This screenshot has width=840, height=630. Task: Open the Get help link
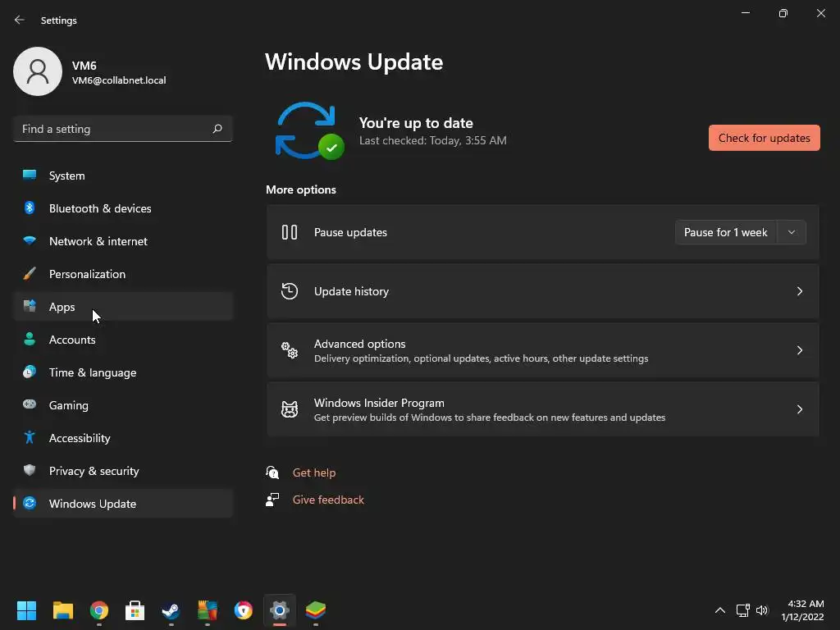(314, 472)
